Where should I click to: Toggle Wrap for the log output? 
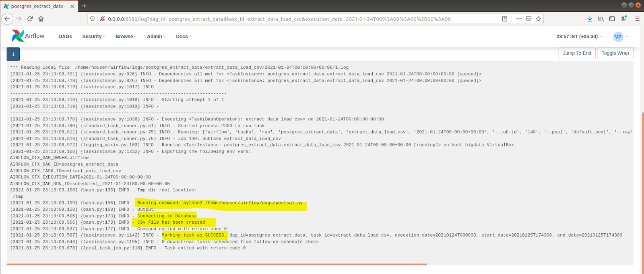coord(615,53)
